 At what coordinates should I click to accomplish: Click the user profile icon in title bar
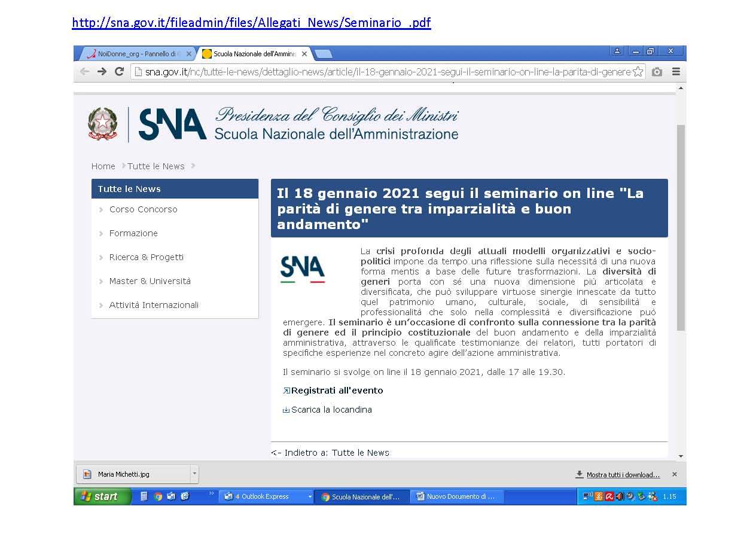(617, 51)
